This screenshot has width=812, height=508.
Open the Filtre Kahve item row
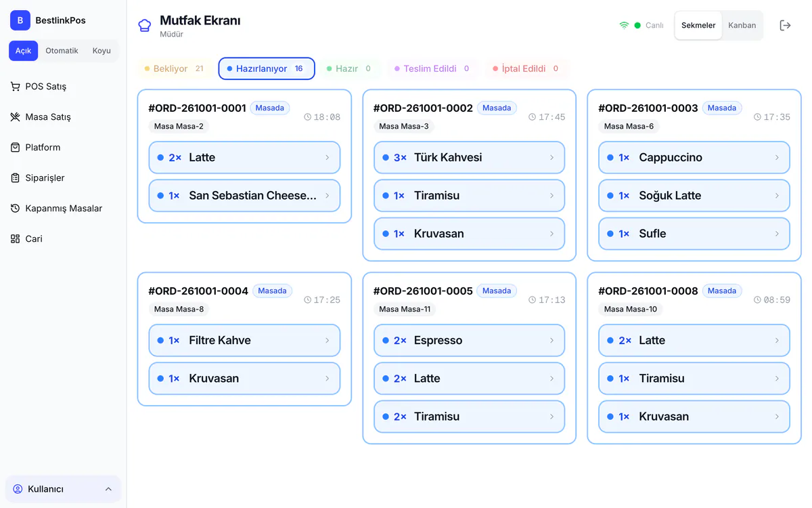244,341
